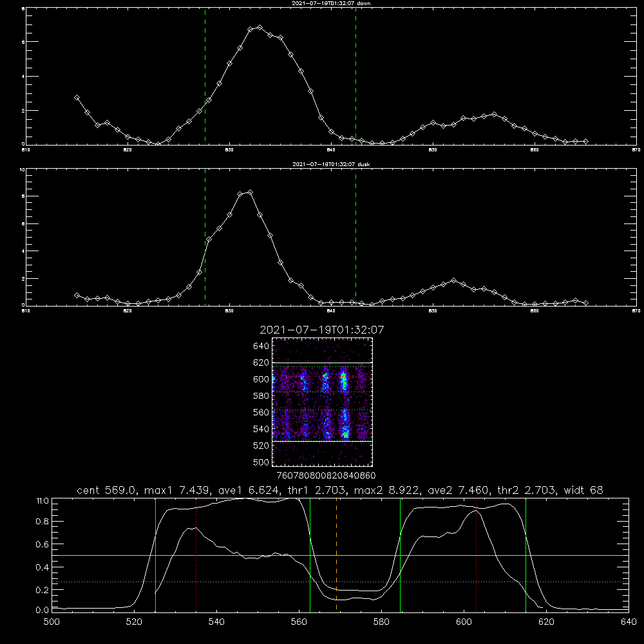Viewport: 644px width, 644px height.
Task: Click the "500" label on heatmap y-axis
Action: (261, 462)
